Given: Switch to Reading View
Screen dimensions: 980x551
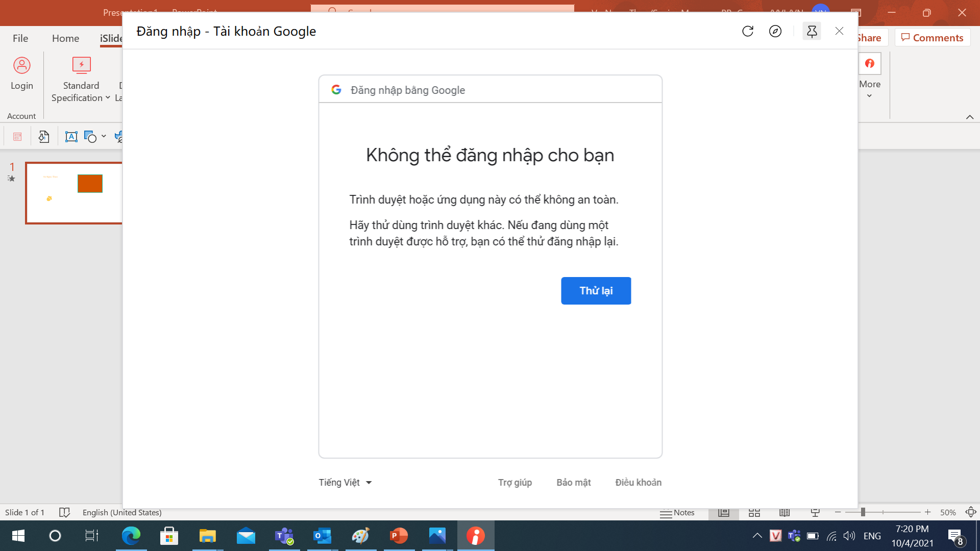Looking at the screenshot, I should click(x=785, y=512).
